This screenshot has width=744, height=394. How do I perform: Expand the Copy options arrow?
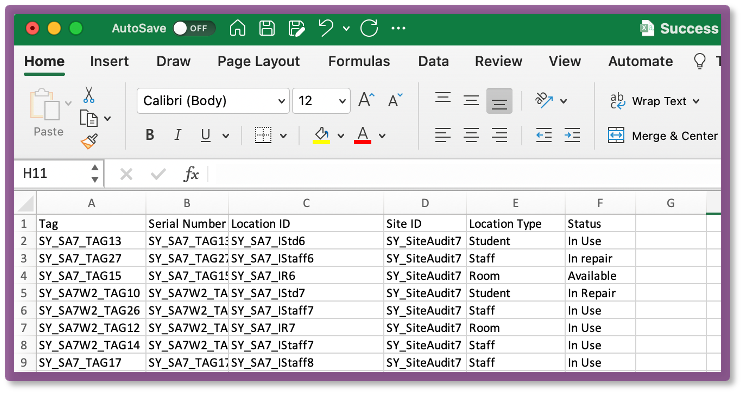(x=108, y=118)
